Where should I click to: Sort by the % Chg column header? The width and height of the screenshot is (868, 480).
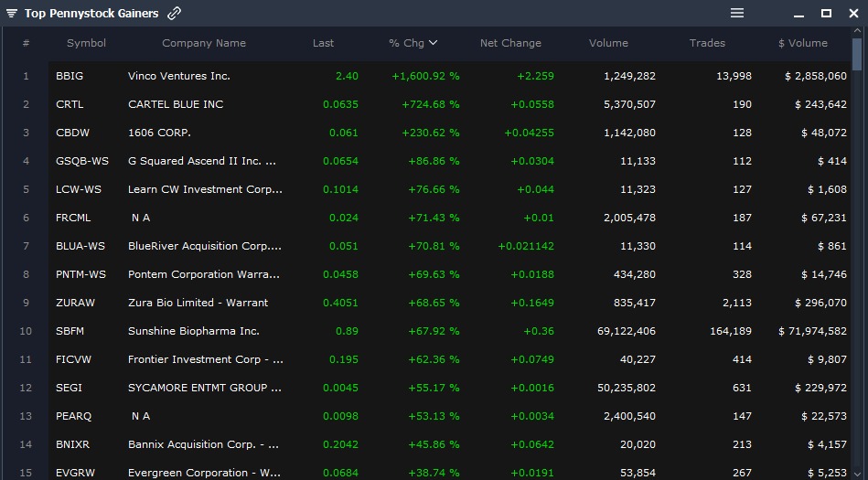(x=413, y=43)
